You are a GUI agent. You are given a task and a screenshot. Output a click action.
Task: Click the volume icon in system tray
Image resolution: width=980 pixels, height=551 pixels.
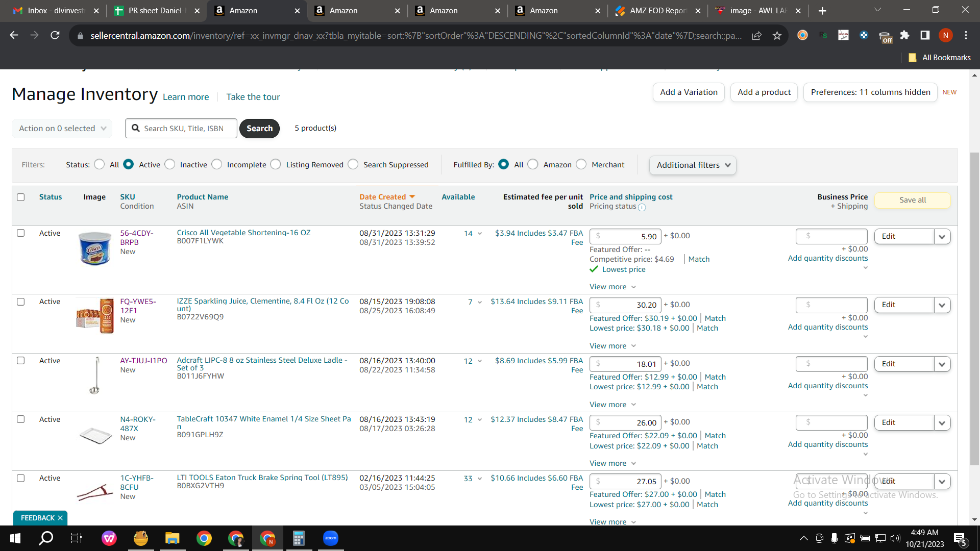895,538
